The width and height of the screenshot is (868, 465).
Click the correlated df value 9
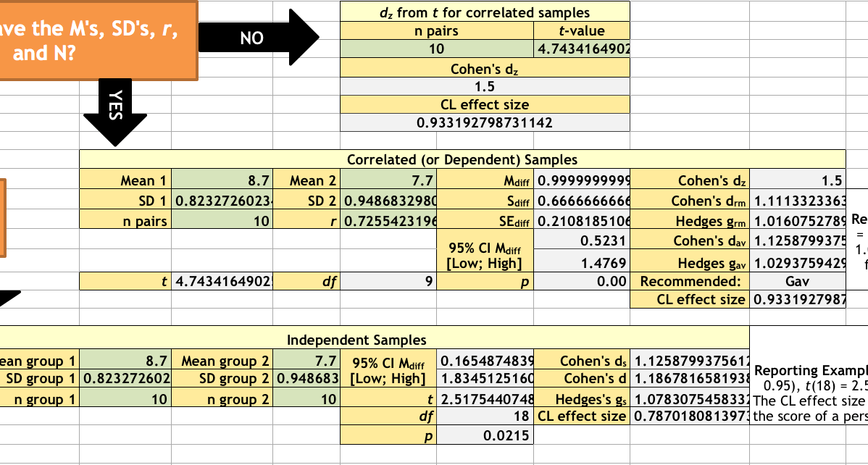(388, 281)
